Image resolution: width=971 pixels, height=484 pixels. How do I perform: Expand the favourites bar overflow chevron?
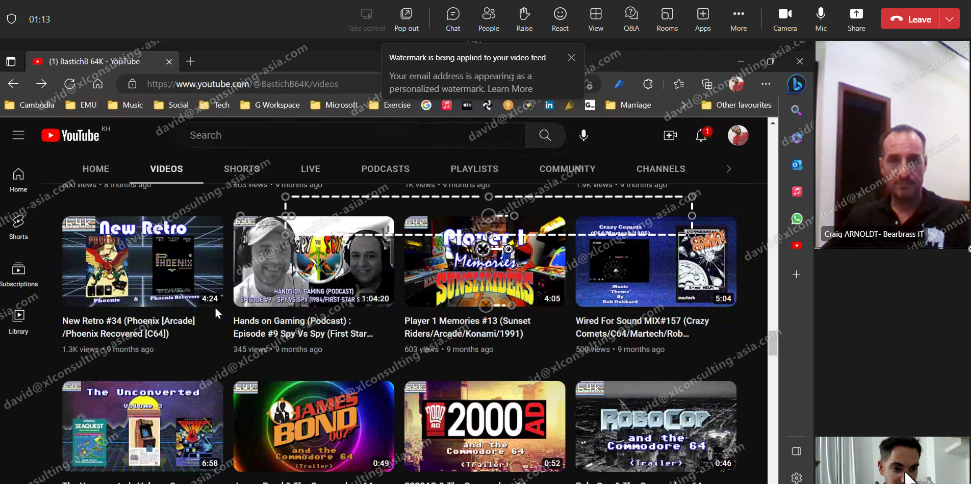tap(684, 105)
